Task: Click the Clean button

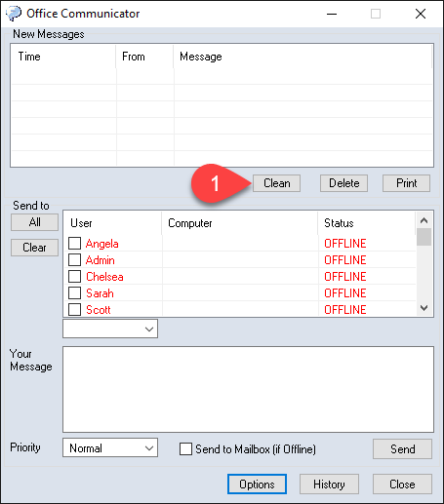Action: [276, 183]
